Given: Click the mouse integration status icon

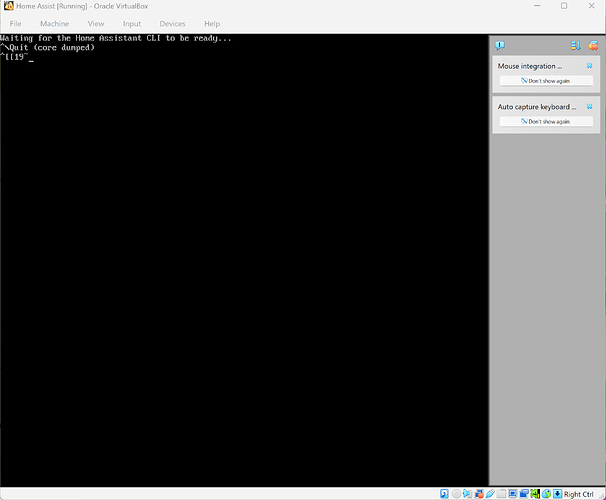Looking at the screenshot, I should pyautogui.click(x=546, y=494).
